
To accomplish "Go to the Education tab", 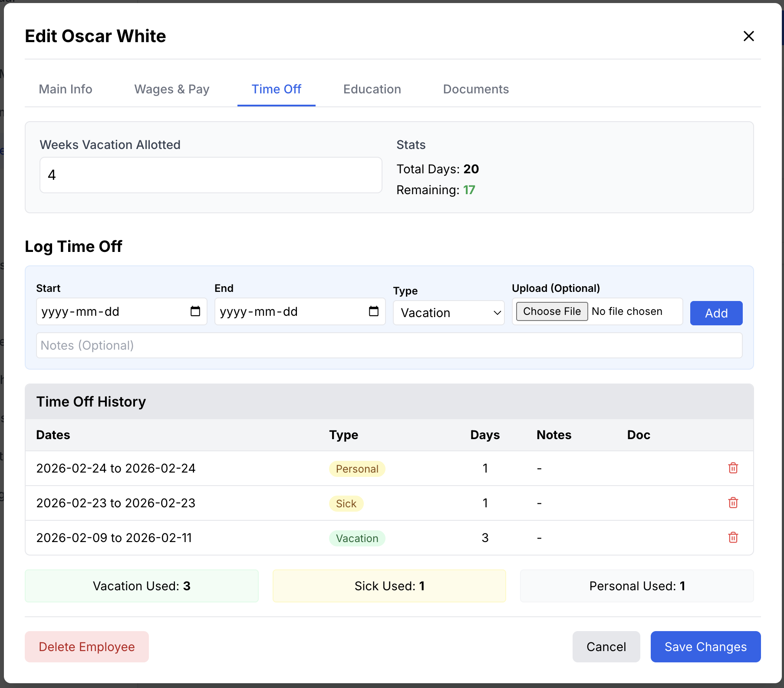I will 372,89.
